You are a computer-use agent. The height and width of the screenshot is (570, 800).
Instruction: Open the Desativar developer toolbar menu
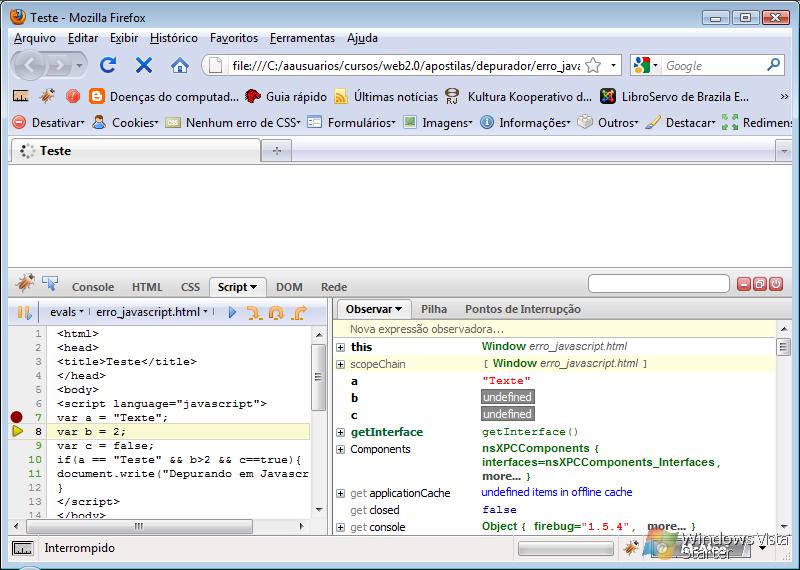[48, 122]
